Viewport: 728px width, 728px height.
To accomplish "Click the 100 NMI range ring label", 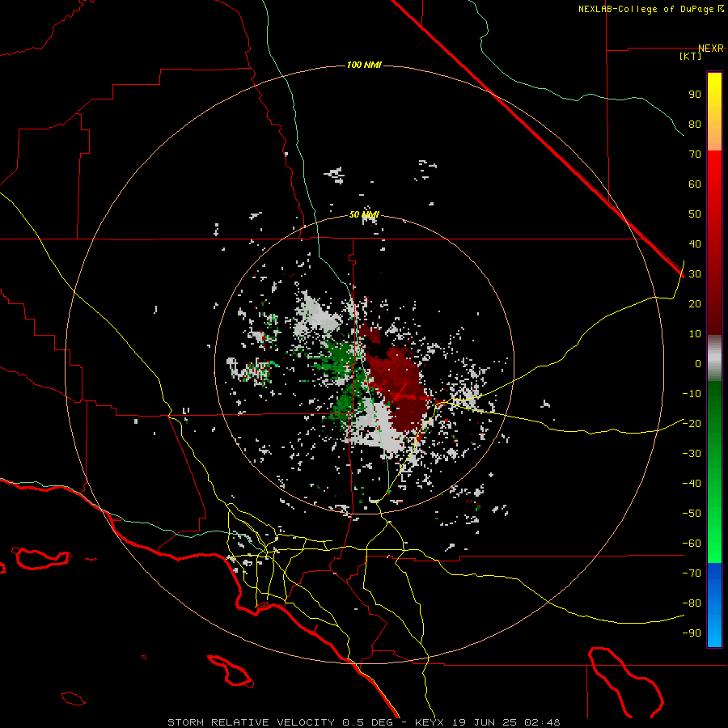I will pyautogui.click(x=364, y=65).
